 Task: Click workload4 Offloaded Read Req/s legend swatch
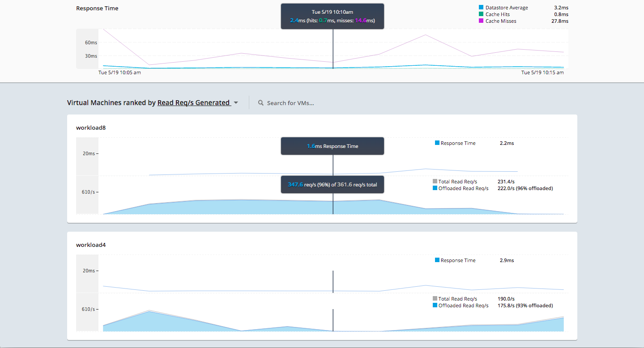pos(435,306)
